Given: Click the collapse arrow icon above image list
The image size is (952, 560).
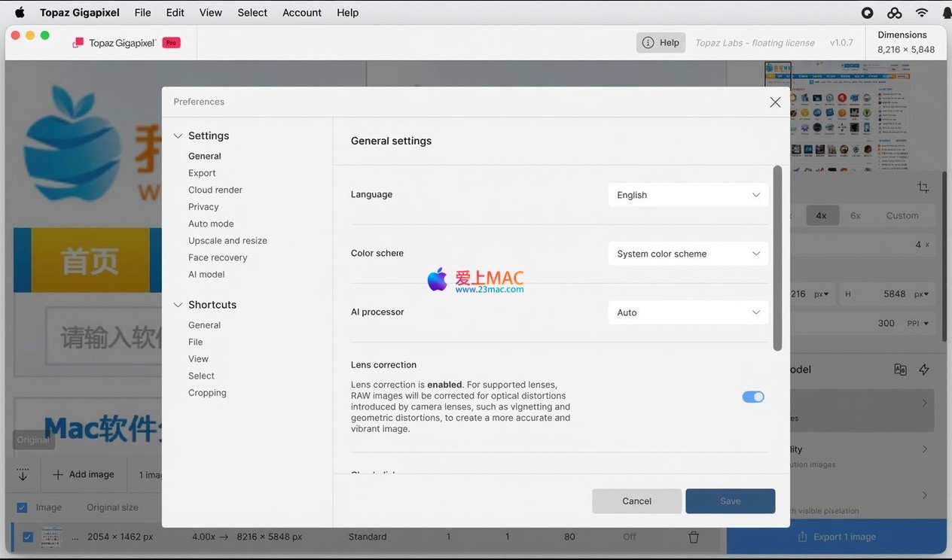Looking at the screenshot, I should point(23,475).
